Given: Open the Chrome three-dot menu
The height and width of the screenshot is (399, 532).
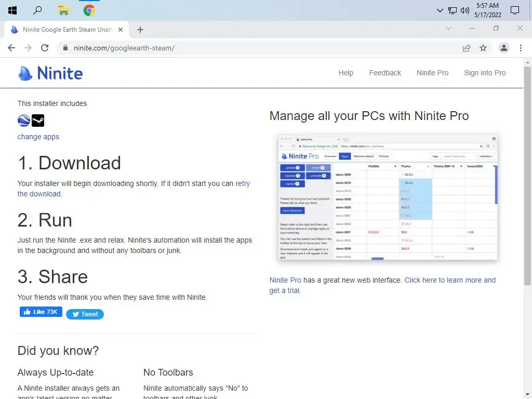Looking at the screenshot, I should click(521, 48).
